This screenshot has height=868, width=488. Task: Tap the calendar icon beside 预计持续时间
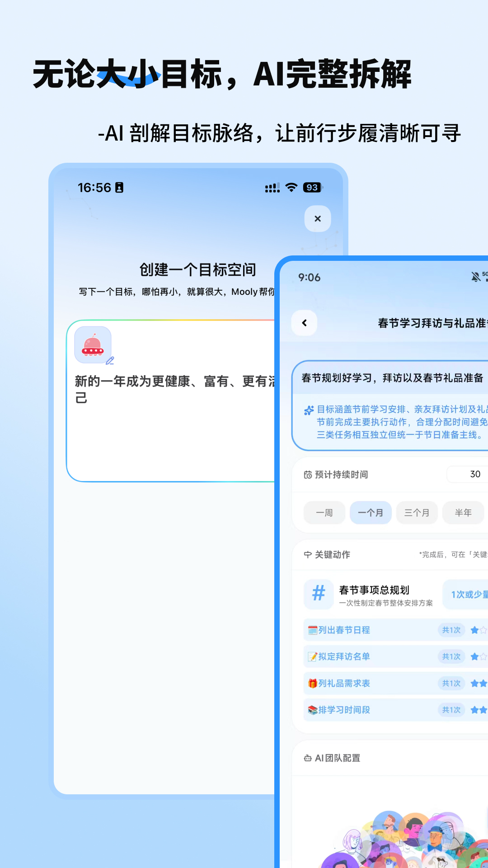point(308,475)
